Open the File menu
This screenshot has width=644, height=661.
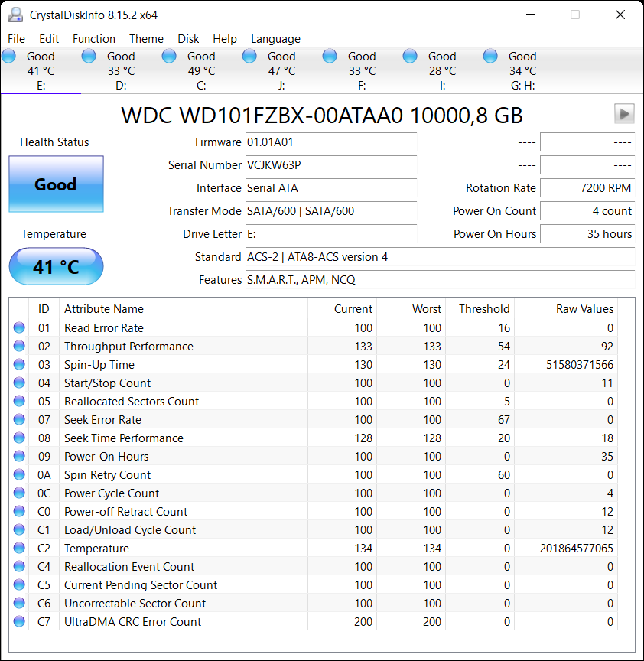point(16,39)
